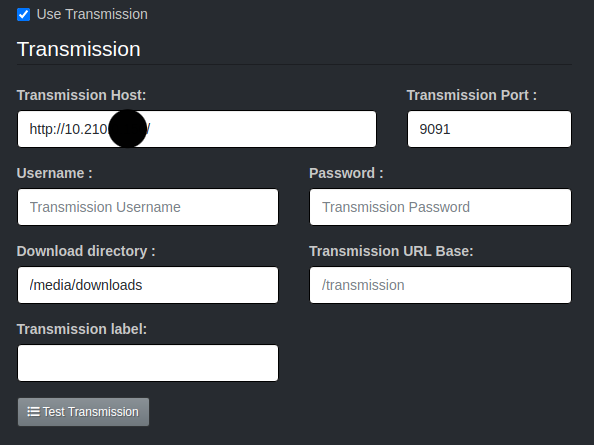Click the Transmission section heading

79,49
